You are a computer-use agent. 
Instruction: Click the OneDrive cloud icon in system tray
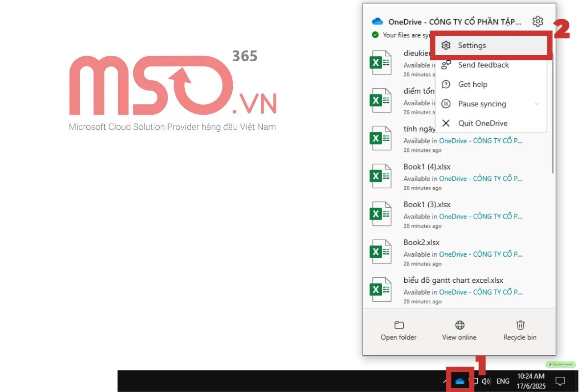460,381
